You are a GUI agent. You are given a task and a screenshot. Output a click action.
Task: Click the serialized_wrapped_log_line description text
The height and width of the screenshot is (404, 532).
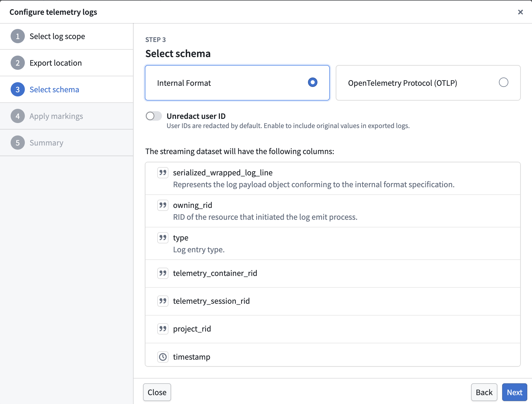tap(314, 185)
